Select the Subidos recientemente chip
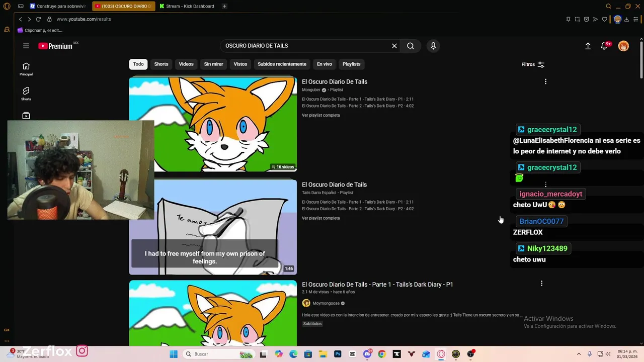The height and width of the screenshot is (362, 644). pos(282,64)
